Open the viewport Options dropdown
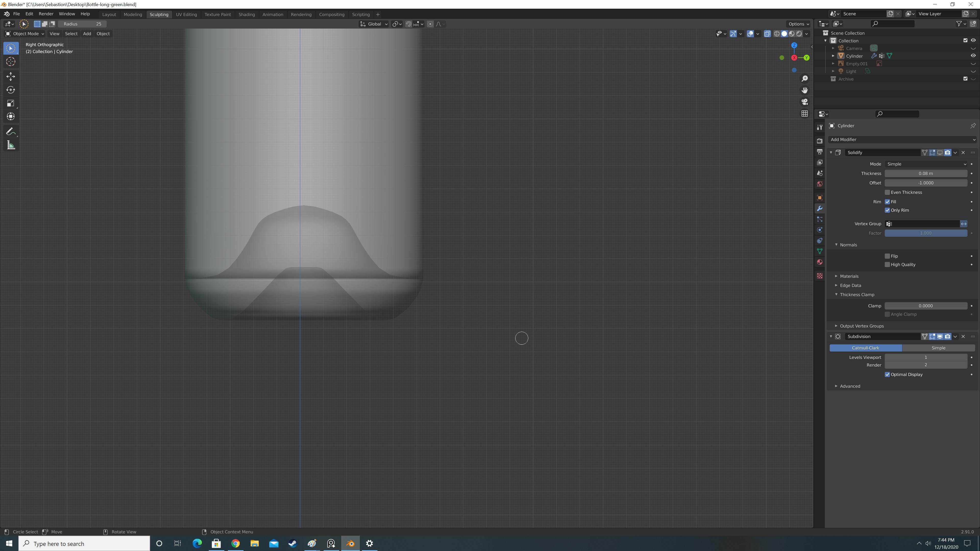 (x=798, y=24)
